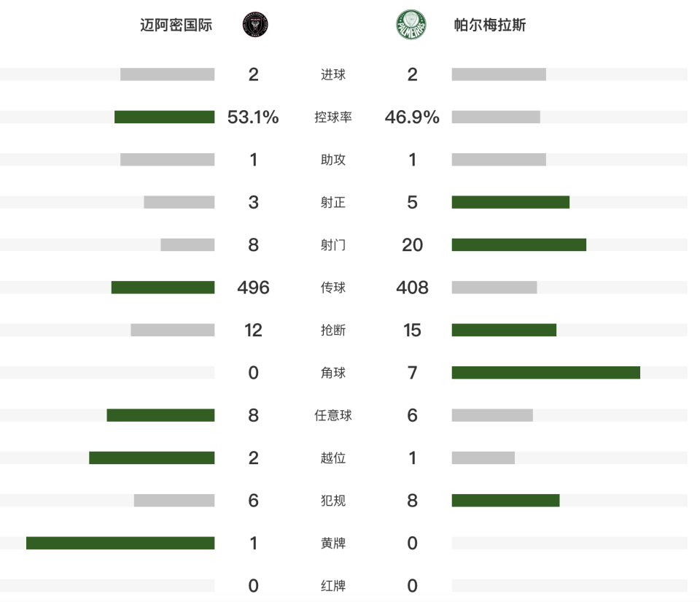Select the 角球 row label
700x602 pixels.
[333, 372]
